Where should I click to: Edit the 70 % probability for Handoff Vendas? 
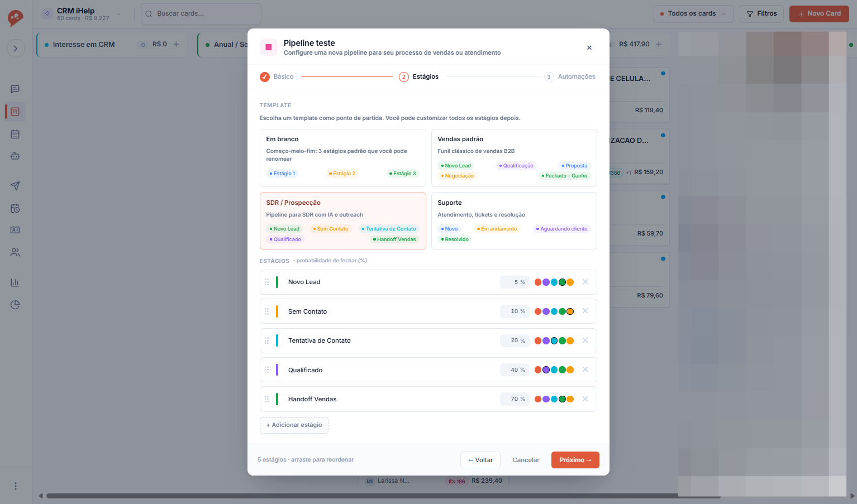(515, 399)
